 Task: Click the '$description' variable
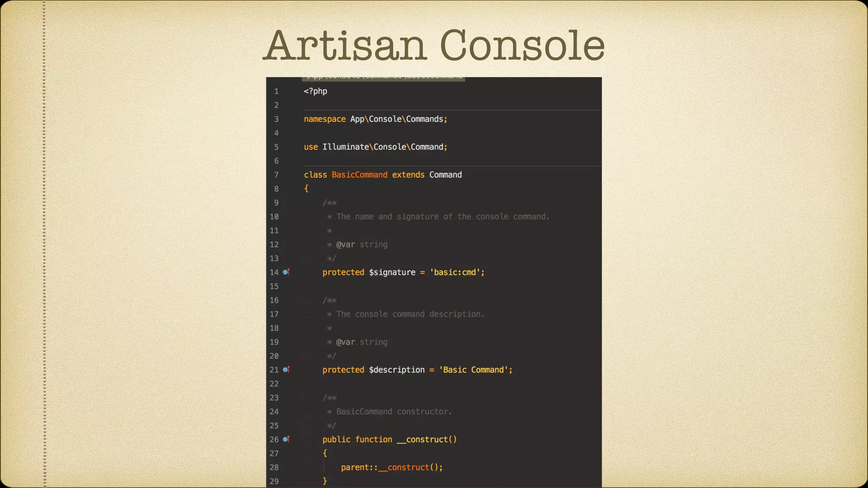pyautogui.click(x=397, y=370)
